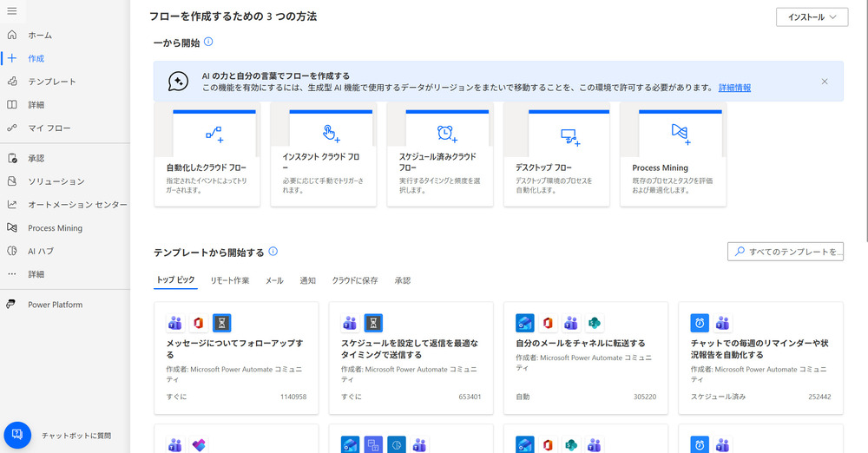
Task: Click the Process Mining sidebar icon
Action: (11, 227)
